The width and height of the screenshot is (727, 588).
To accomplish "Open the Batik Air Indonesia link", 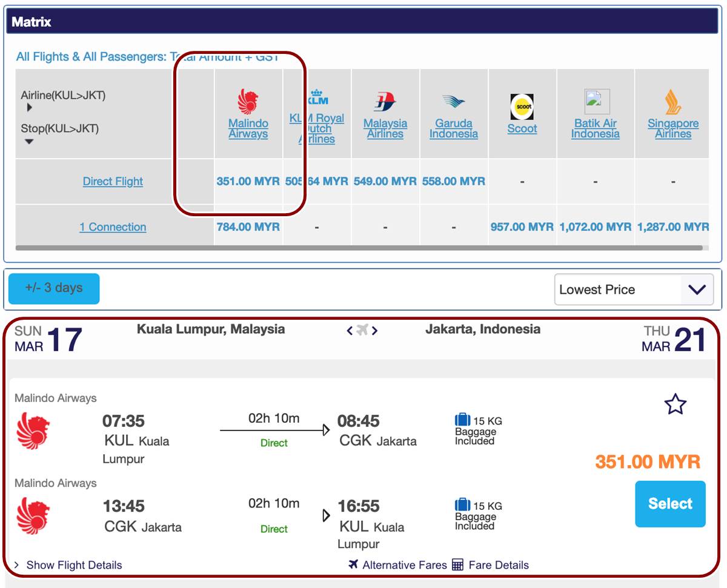I will [596, 128].
